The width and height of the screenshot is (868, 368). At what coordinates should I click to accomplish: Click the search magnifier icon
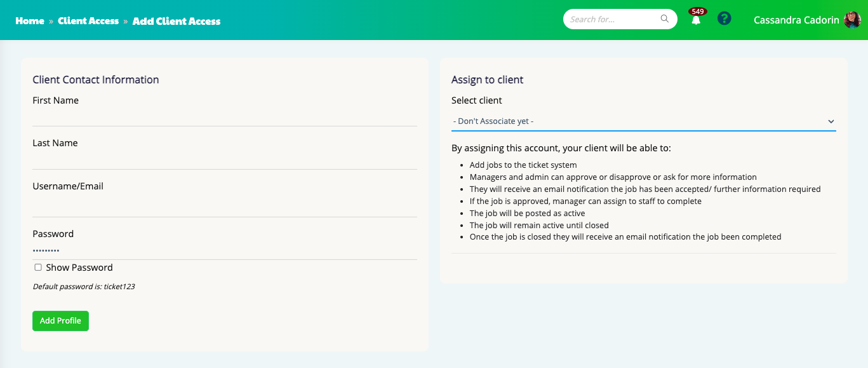click(x=665, y=19)
